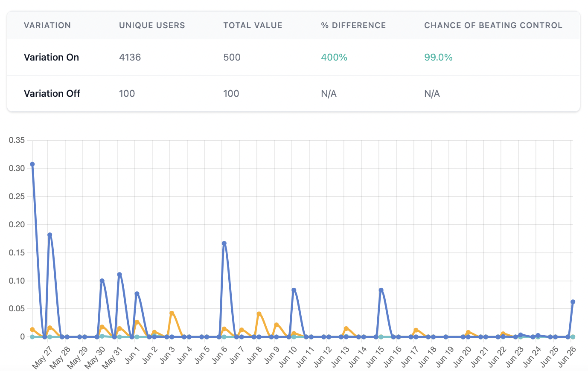Select the blue peak at Jun 15
This screenshot has width=588, height=371.
click(381, 290)
